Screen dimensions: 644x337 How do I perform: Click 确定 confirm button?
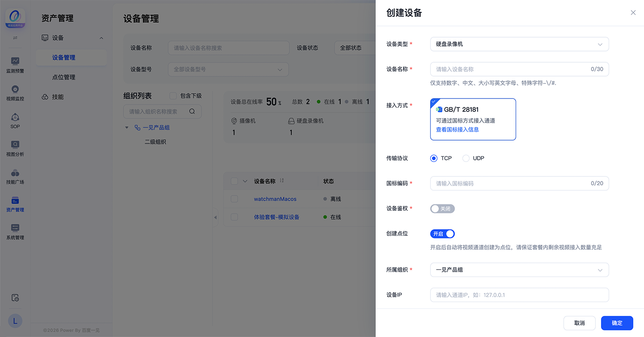pos(617,323)
